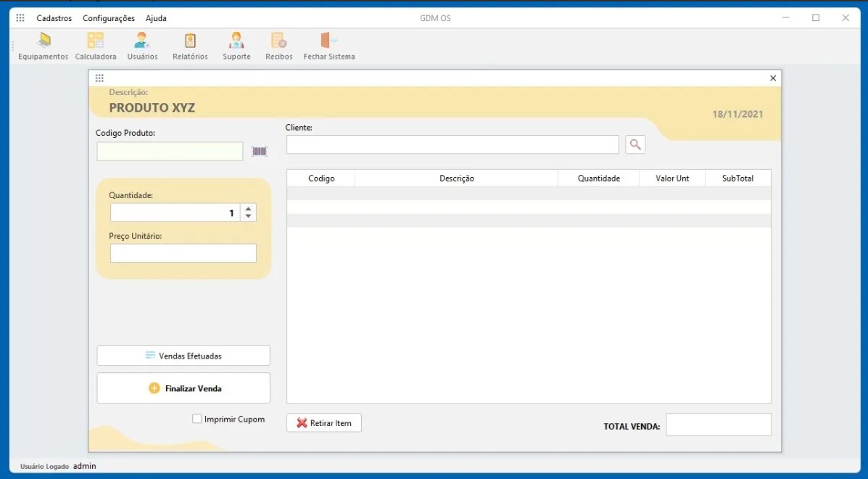This screenshot has width=868, height=479.
Task: Open the Equipamentos tool
Action: 43,45
